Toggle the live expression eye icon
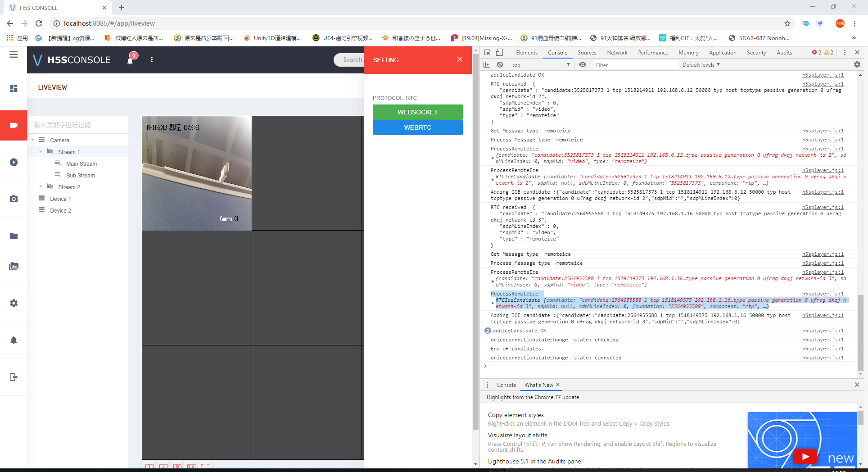This screenshot has width=868, height=472. click(583, 64)
